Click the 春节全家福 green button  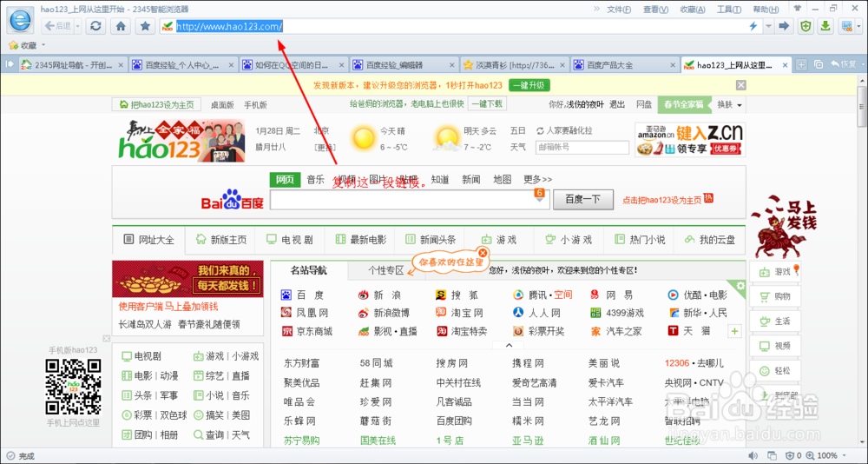684,104
